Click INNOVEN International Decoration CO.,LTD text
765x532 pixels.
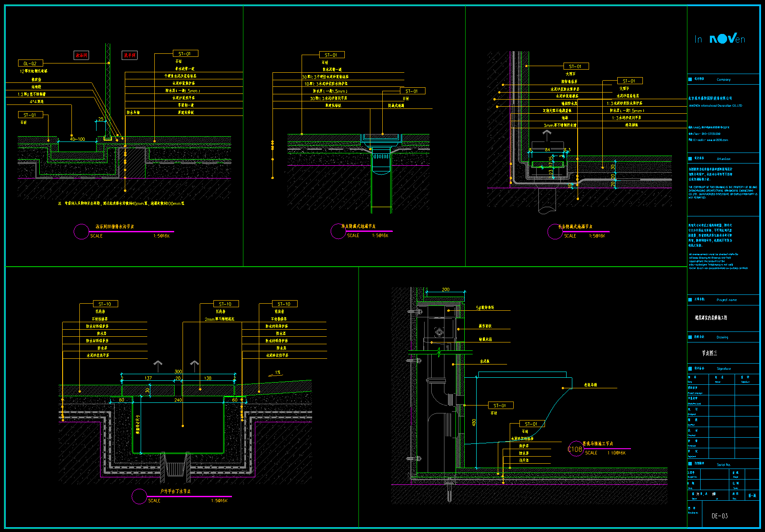click(x=715, y=106)
